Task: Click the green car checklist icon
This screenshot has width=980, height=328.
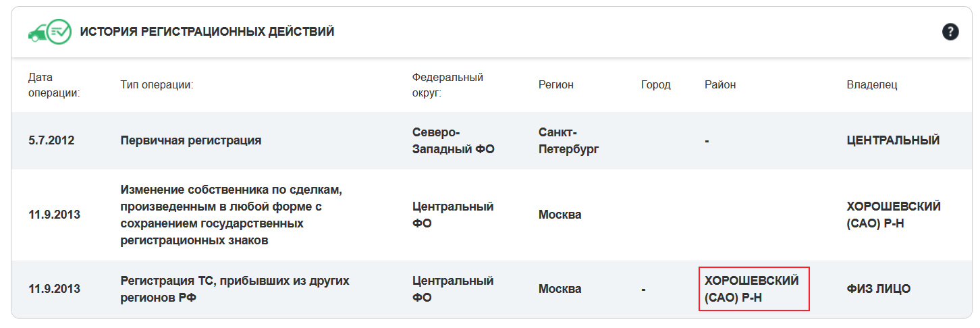Action: pos(49,32)
